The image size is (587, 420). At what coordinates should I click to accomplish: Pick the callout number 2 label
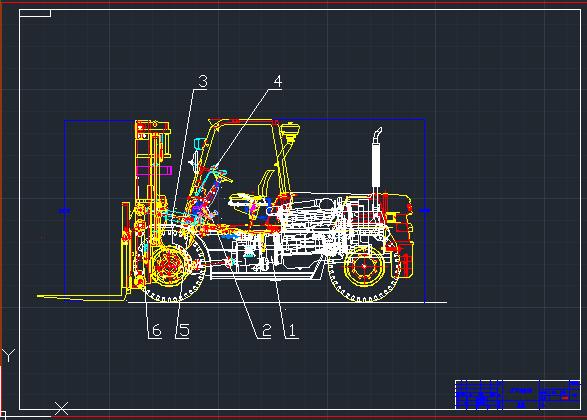pos(266,331)
